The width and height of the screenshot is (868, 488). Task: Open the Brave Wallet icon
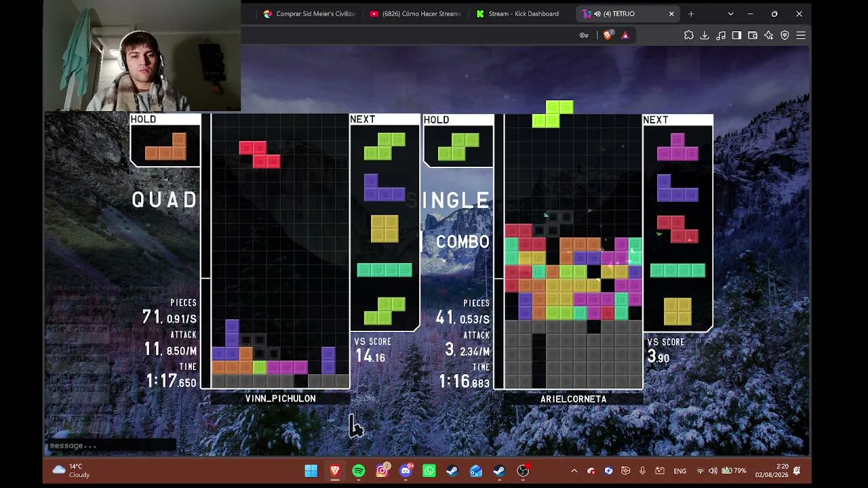pyautogui.click(x=753, y=35)
